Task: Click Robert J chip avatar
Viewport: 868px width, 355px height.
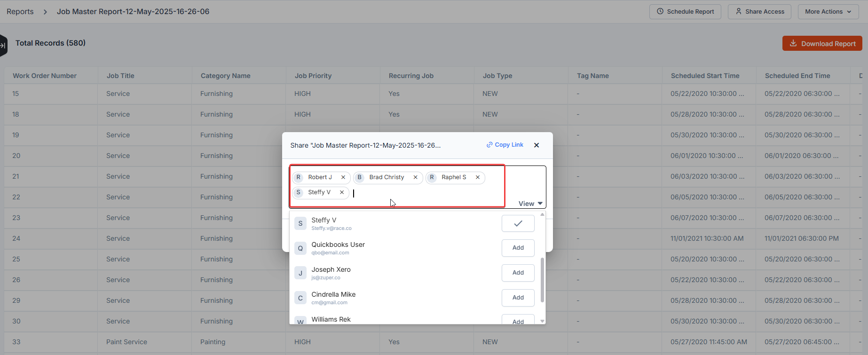Action: coord(299,177)
